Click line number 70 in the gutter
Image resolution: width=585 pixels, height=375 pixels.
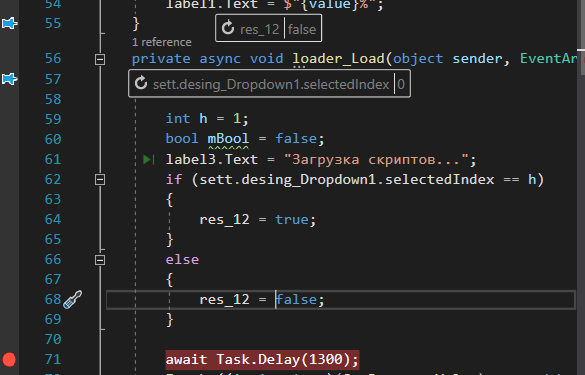tap(53, 340)
